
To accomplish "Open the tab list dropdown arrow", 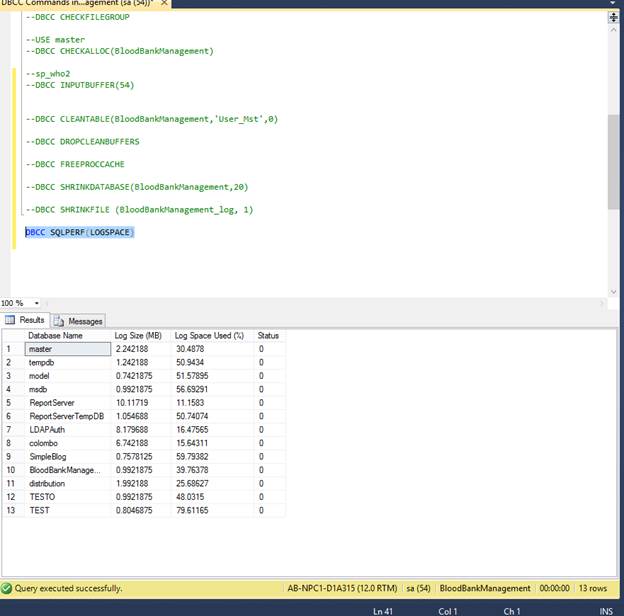I will (x=614, y=3).
